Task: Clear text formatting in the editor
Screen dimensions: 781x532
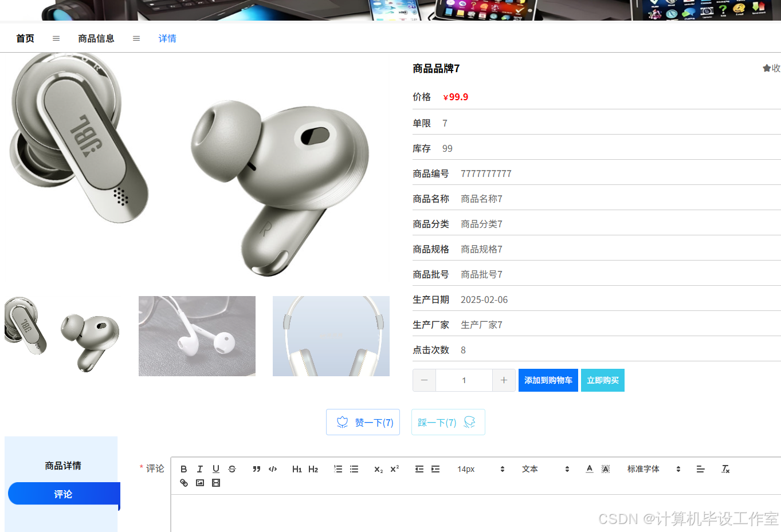Action: [725, 469]
